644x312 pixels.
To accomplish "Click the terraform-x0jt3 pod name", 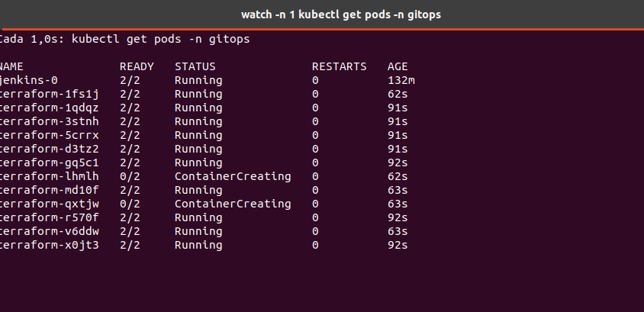I will pyautogui.click(x=49, y=245).
